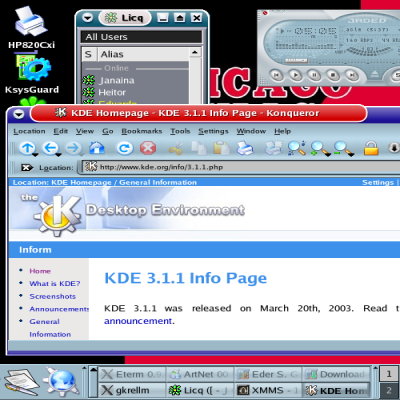Go back with the Back arrow

50,147
